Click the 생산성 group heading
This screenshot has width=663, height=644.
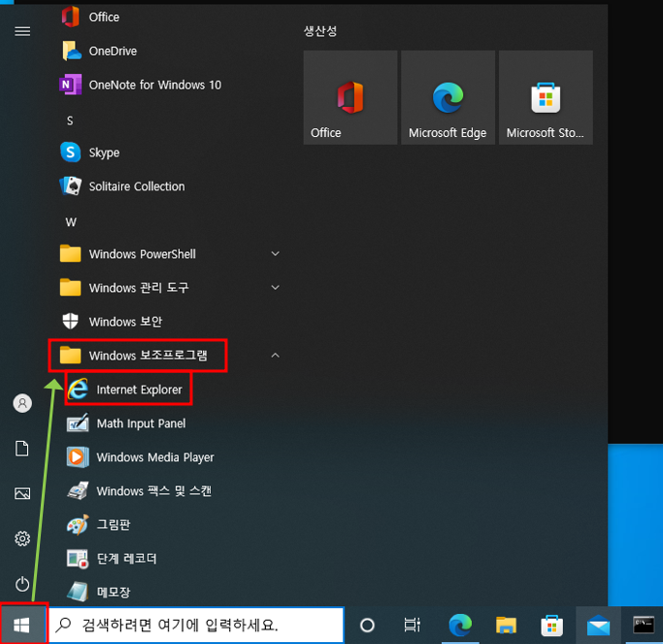pyautogui.click(x=320, y=31)
